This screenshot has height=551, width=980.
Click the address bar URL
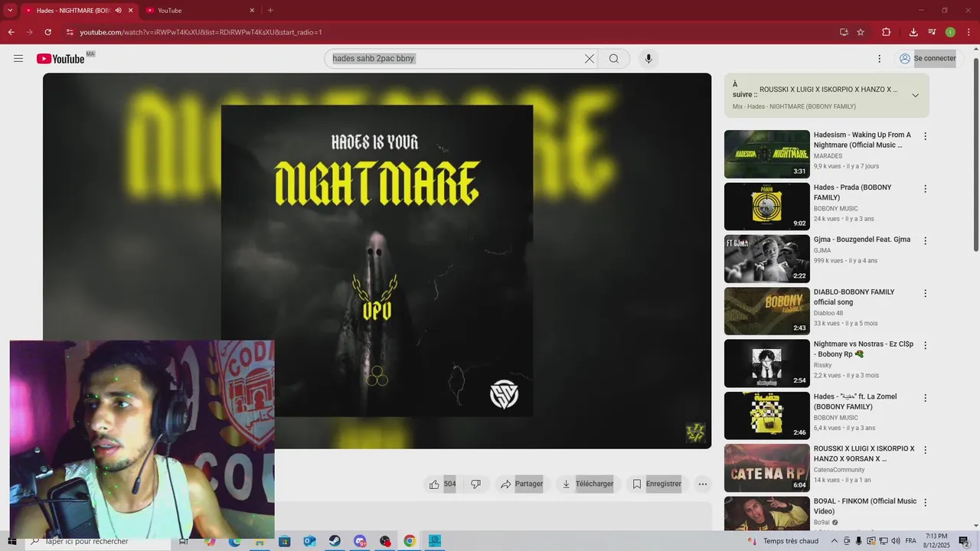click(201, 32)
